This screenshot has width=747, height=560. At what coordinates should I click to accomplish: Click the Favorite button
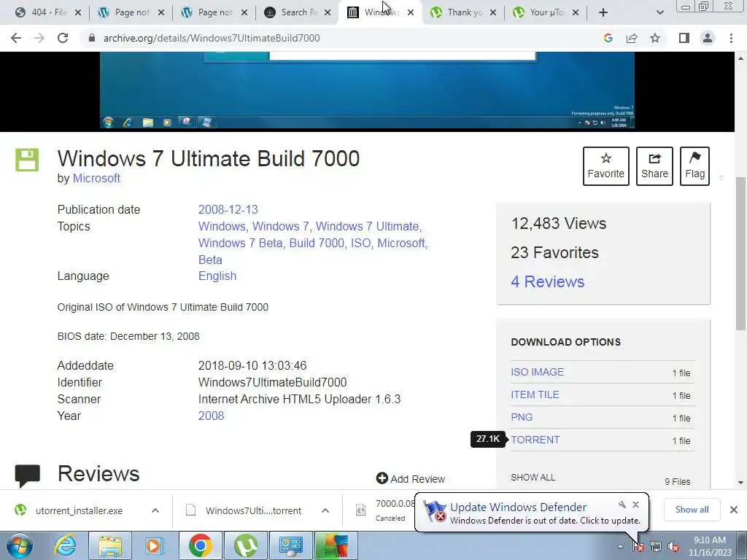tap(605, 166)
